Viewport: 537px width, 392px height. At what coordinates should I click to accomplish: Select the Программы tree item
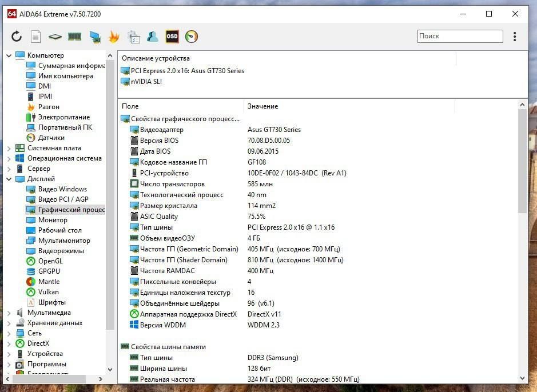[41, 364]
